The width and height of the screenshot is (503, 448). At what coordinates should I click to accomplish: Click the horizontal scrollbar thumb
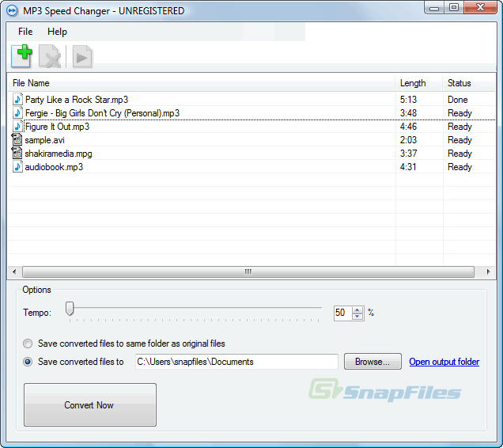(248, 271)
